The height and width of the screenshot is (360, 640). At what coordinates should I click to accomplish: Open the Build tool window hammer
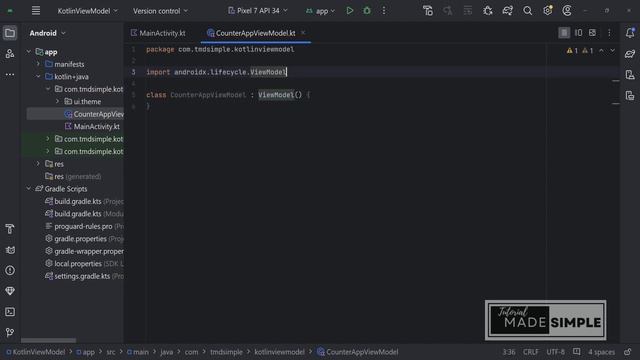[10, 229]
